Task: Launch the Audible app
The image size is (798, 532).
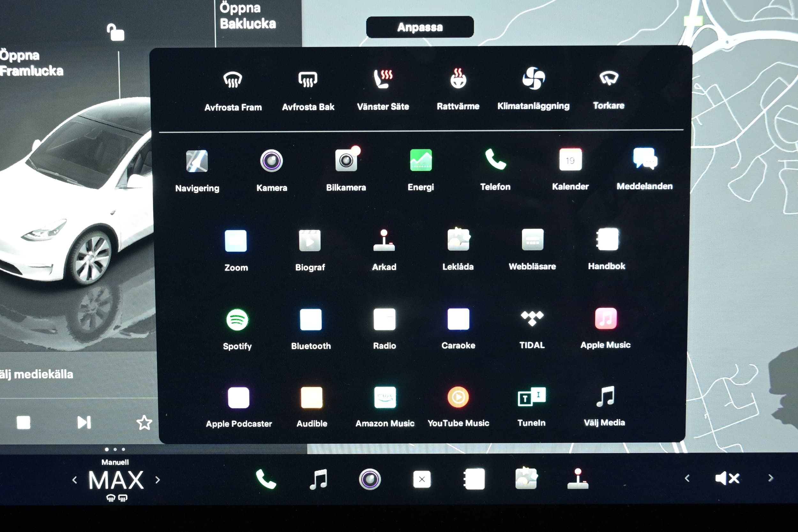Action: point(312,407)
